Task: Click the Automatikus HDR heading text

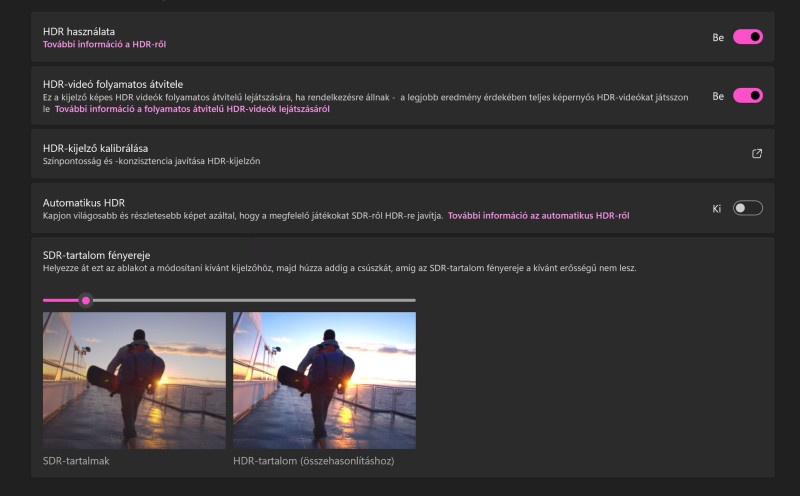Action: click(84, 203)
